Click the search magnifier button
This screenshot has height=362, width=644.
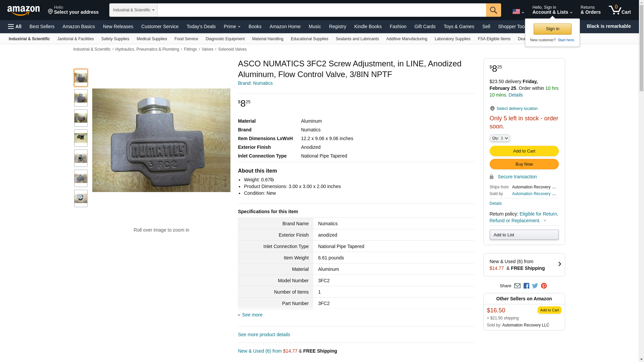pos(493,10)
